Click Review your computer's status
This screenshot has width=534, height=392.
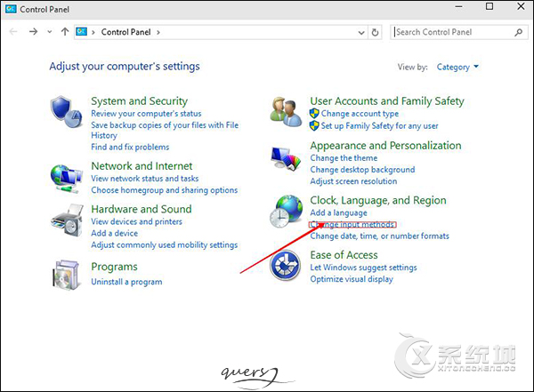pos(146,113)
